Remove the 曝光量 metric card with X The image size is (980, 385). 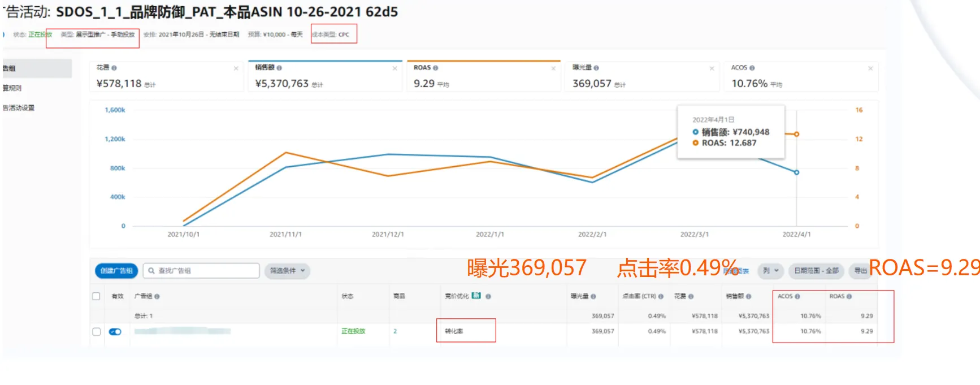tap(712, 68)
